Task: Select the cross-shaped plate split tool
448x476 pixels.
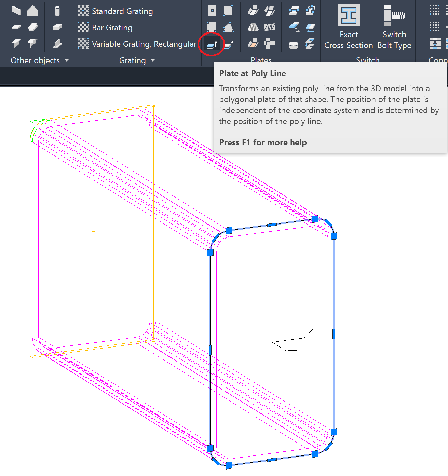Action: tap(270, 44)
